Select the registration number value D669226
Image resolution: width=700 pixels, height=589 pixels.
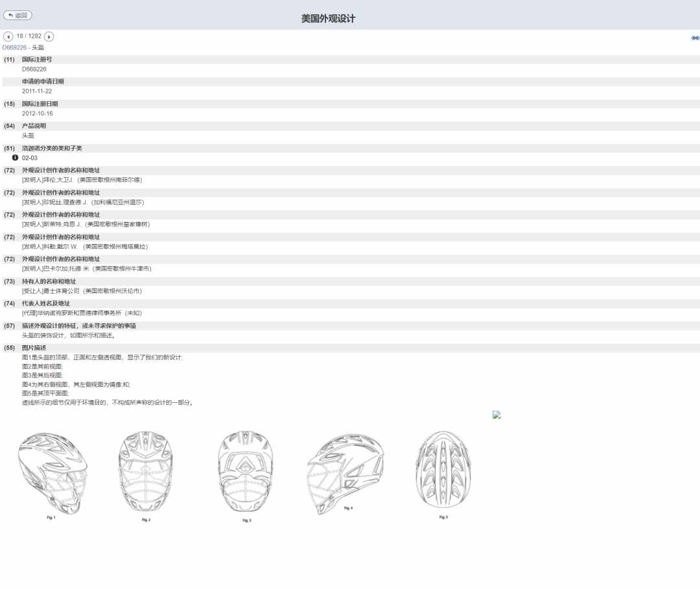pos(34,69)
